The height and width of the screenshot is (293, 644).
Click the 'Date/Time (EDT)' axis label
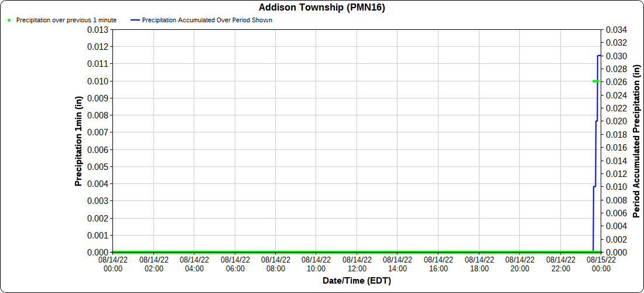357,281
